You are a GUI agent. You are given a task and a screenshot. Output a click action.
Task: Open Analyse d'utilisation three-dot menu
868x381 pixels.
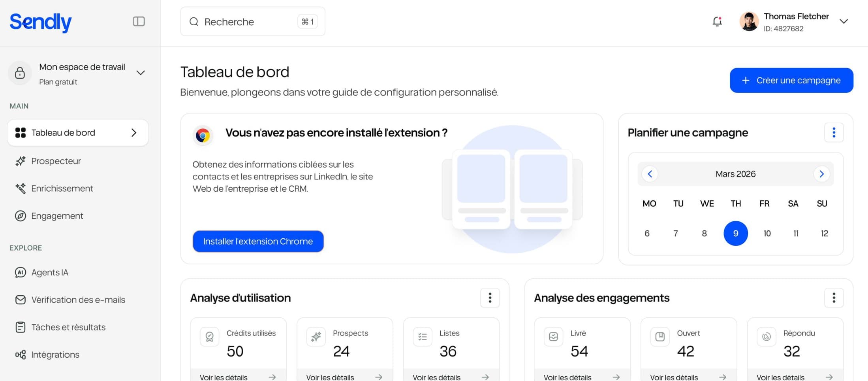coord(490,298)
